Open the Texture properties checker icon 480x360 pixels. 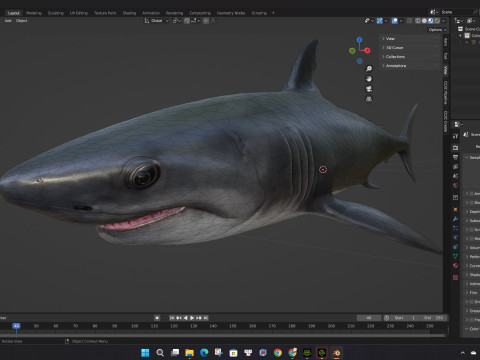click(455, 277)
